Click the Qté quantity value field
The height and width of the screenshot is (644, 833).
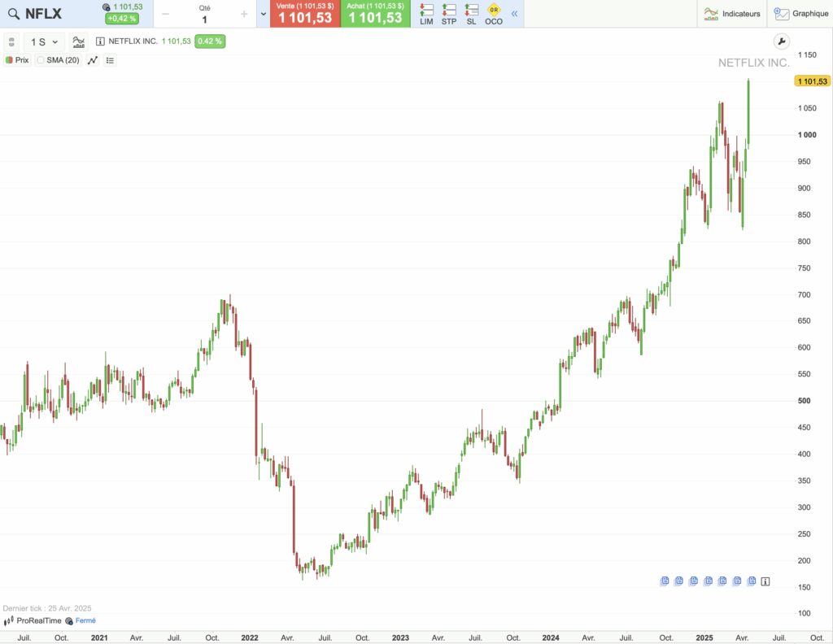(x=204, y=20)
